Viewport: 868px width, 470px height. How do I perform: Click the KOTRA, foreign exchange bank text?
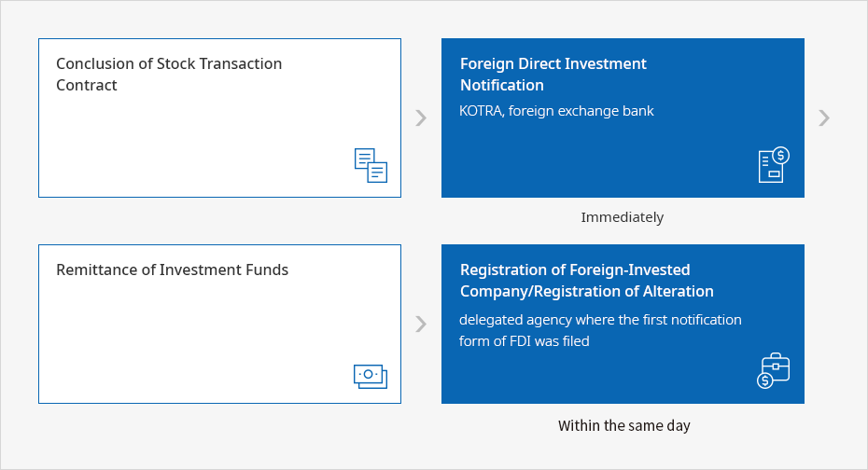[x=556, y=111]
